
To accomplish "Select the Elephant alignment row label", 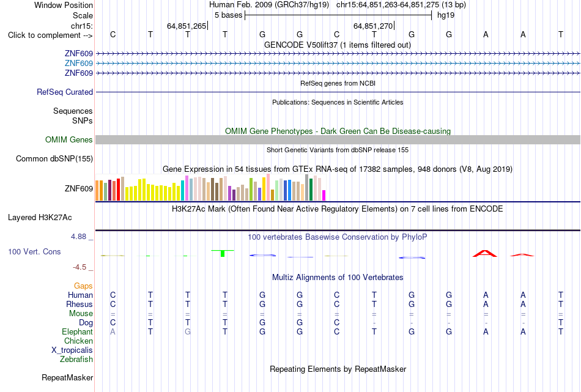I will [77, 331].
